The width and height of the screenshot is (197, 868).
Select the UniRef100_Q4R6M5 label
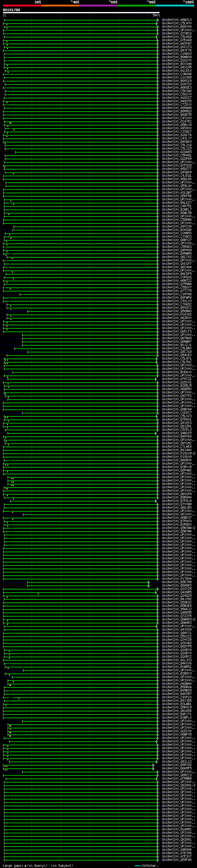pos(176,612)
